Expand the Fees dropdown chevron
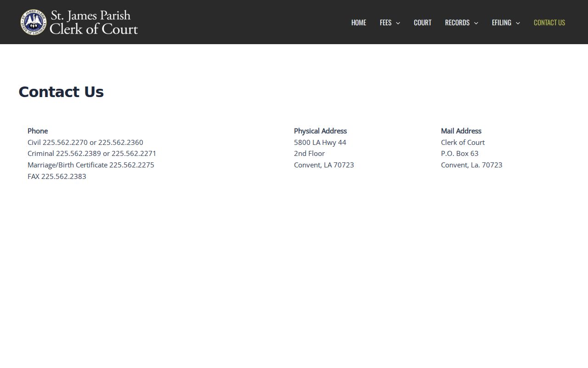 coord(398,23)
